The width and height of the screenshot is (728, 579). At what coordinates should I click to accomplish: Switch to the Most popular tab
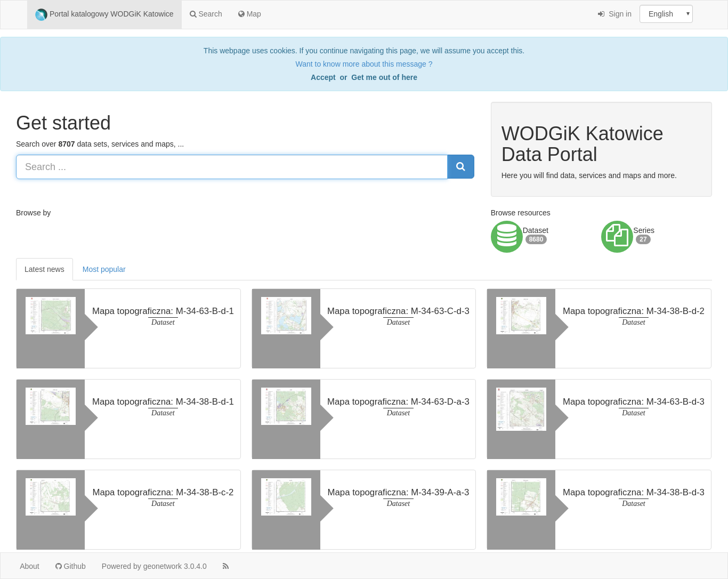(x=104, y=269)
